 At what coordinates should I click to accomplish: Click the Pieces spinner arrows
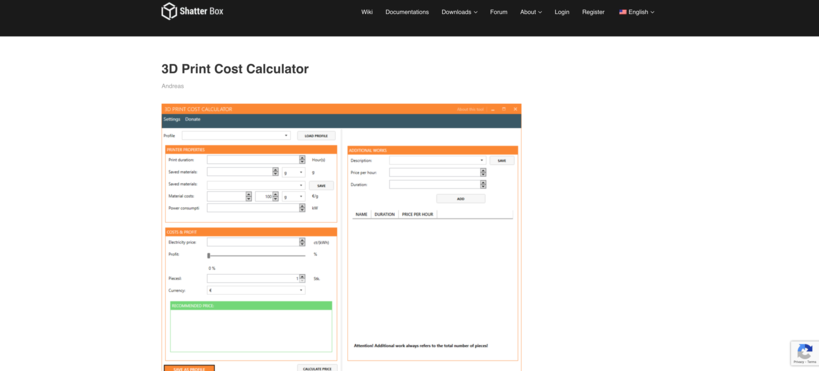click(x=302, y=279)
